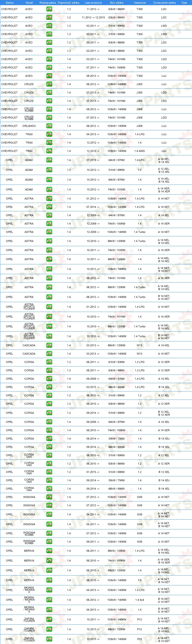Click fuel icon in Chevrolet Trax 1.4 AWD row

(49, 151)
